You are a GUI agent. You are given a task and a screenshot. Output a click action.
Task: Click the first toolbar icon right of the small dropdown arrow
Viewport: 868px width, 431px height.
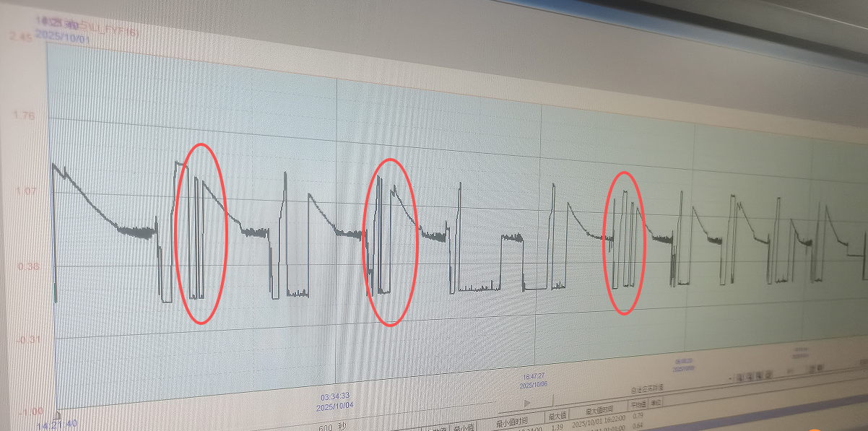(x=739, y=377)
